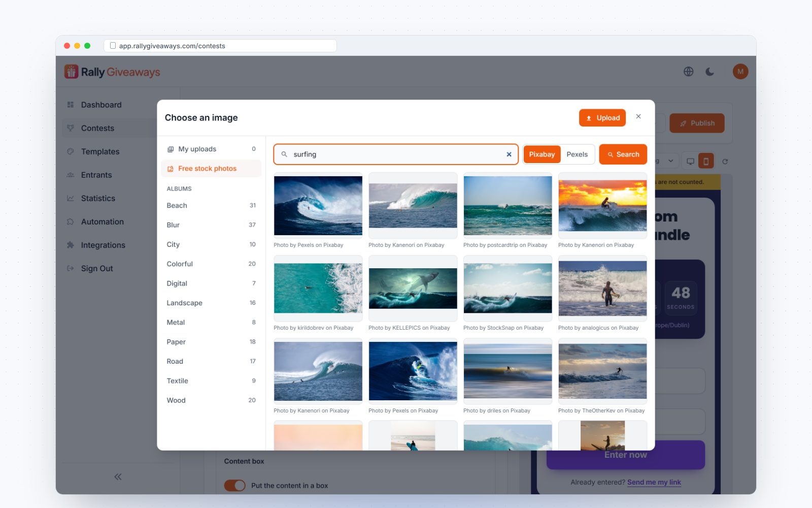Viewport: 812px width, 508px height.
Task: Click the globe language icon
Action: 688,72
